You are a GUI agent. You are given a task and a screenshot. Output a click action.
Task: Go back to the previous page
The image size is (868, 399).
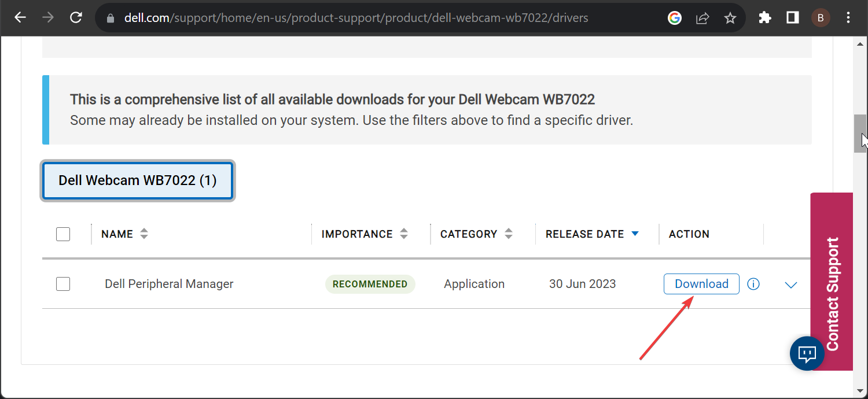(x=20, y=18)
